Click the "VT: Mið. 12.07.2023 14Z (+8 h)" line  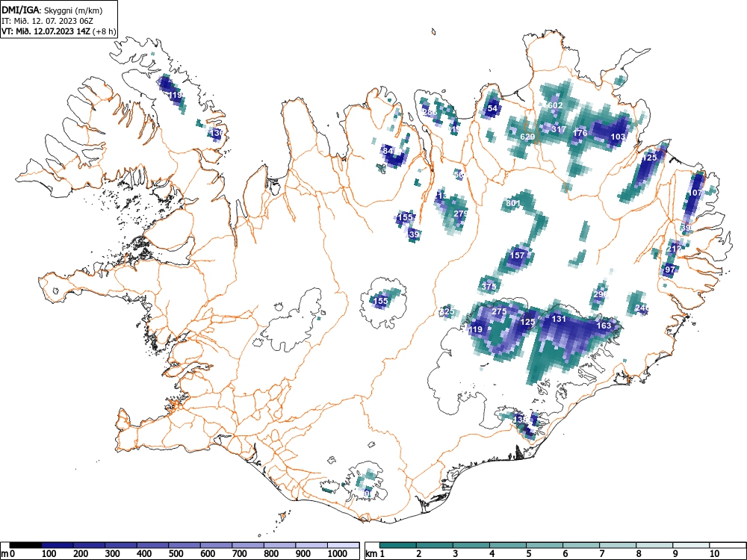[x=58, y=31]
